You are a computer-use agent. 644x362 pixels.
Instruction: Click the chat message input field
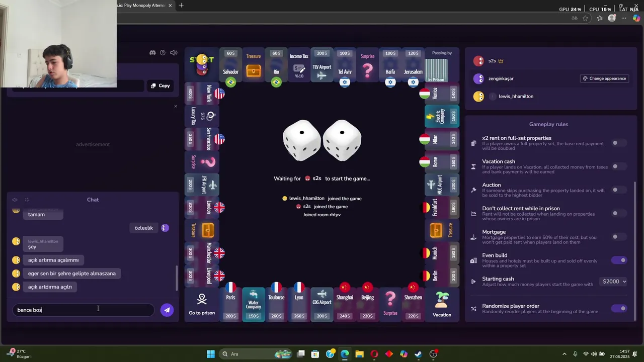[x=83, y=310]
